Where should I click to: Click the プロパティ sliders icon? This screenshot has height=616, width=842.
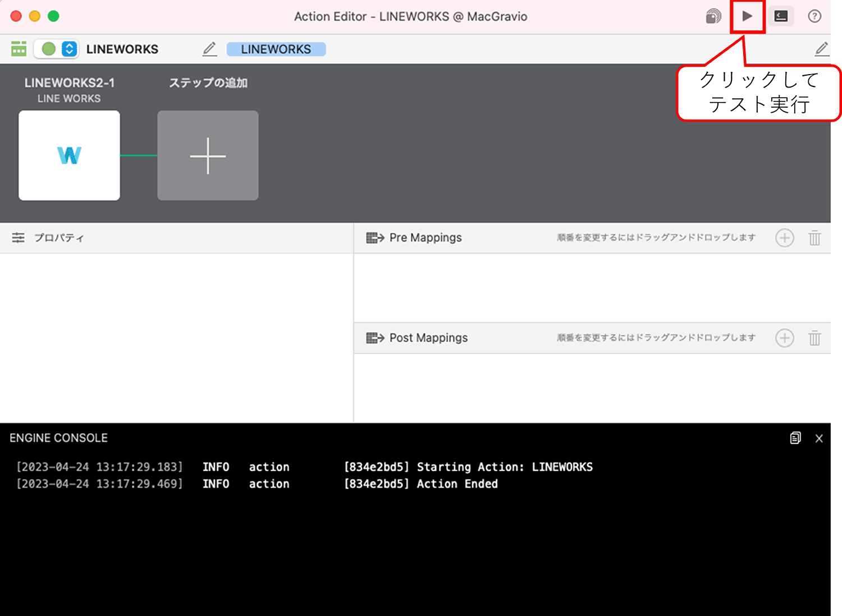(19, 238)
